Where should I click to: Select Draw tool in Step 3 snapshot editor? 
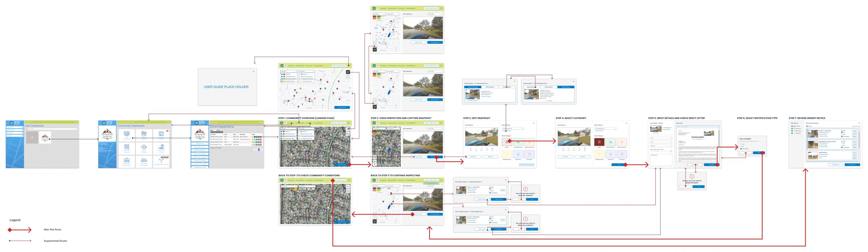pos(471,149)
